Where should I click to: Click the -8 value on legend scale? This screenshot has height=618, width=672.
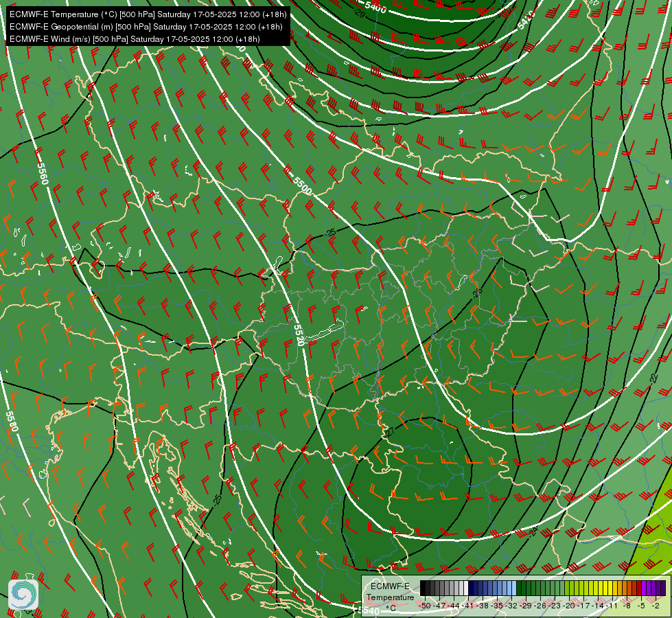627,606
